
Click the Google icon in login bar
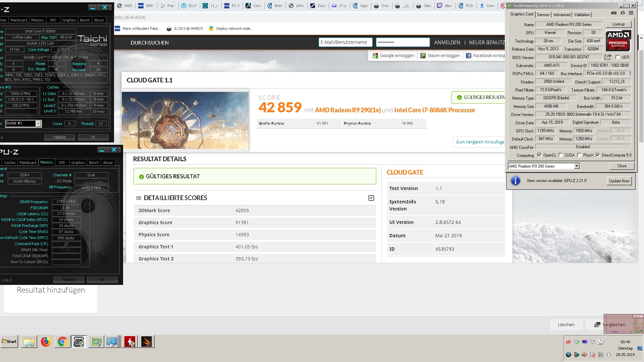[375, 56]
